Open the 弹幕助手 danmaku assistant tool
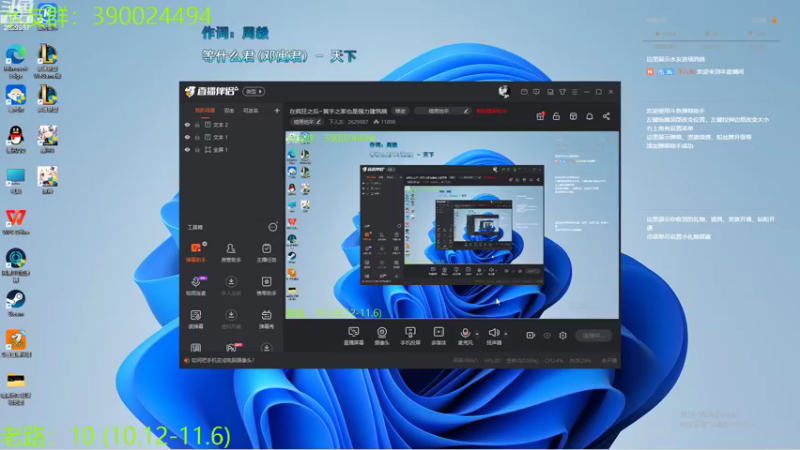The height and width of the screenshot is (450, 800). tap(196, 253)
